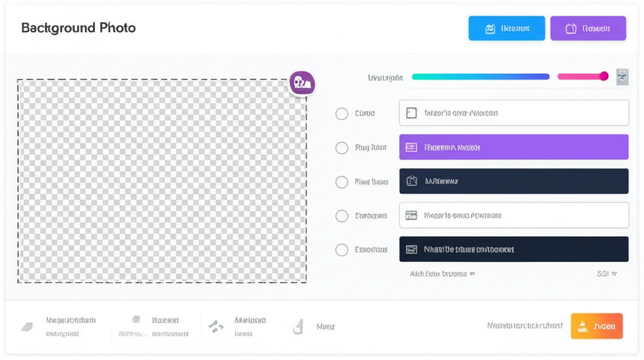Select the first radio button in options list

tap(341, 114)
